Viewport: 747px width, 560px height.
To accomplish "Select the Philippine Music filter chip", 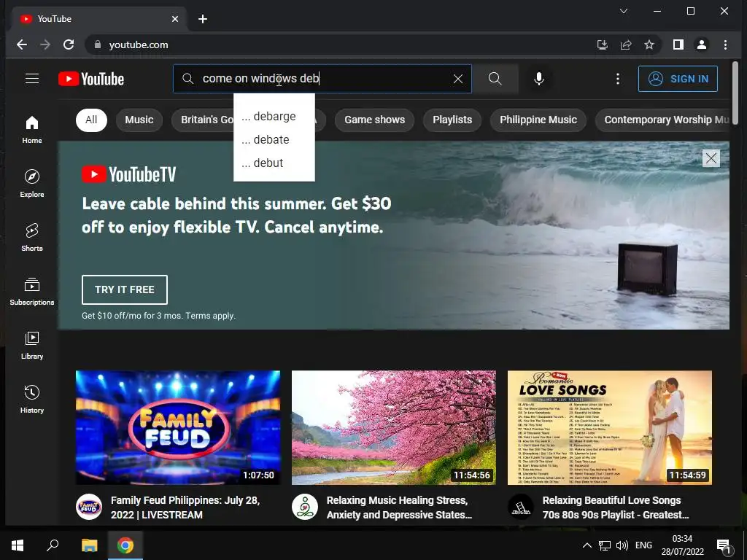I will click(x=538, y=120).
